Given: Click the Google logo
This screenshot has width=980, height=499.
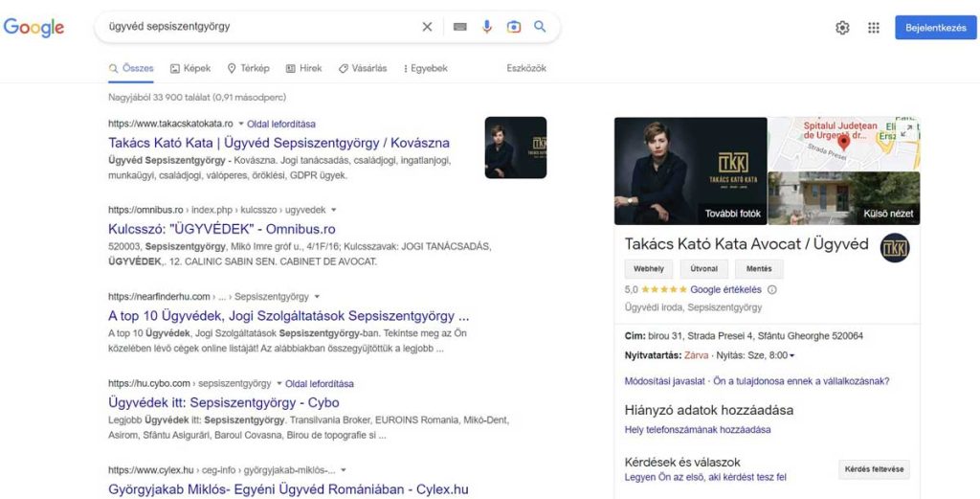Looking at the screenshot, I should tap(33, 28).
